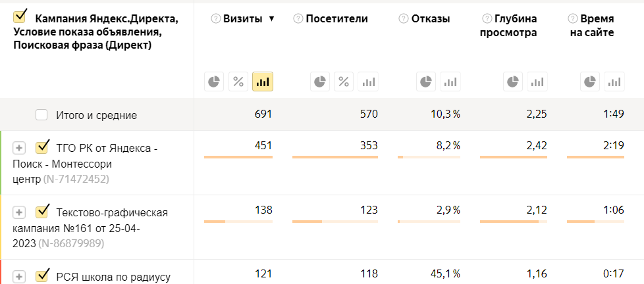The width and height of the screenshot is (644, 284).
Task: Expand the РСЯ школа по радиусу row
Action: point(20,277)
